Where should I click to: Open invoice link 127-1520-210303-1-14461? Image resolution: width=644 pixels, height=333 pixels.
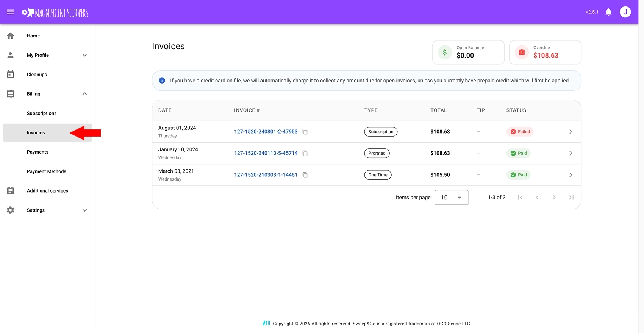tap(266, 175)
